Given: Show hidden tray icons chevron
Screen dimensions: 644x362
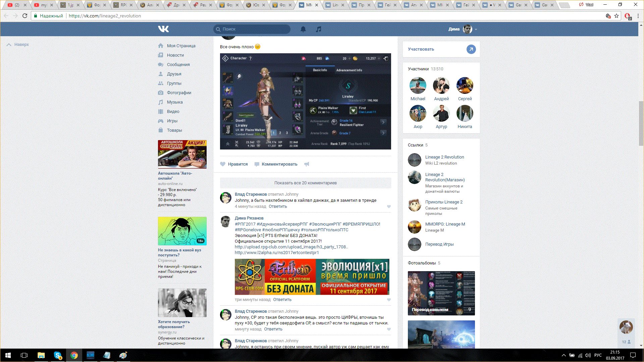Looking at the screenshot, I should [x=564, y=355].
